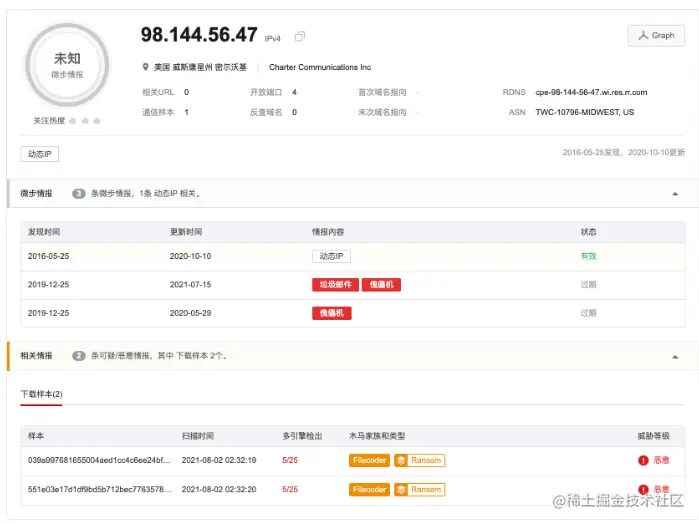Open the Graph view button
699x524 pixels.
[x=656, y=36]
